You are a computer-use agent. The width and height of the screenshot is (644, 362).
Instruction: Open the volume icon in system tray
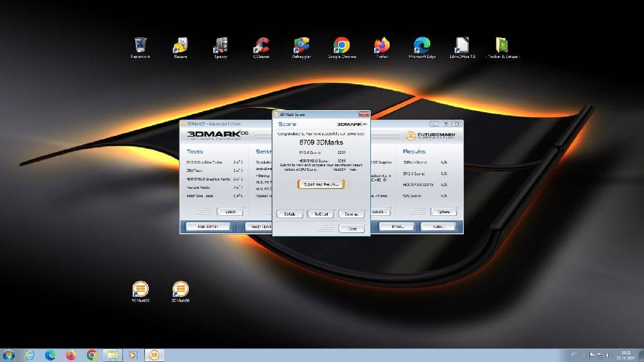point(608,355)
